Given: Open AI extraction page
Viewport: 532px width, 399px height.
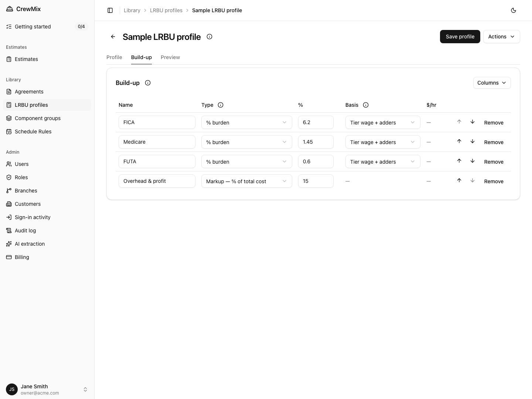Looking at the screenshot, I should pos(47,244).
